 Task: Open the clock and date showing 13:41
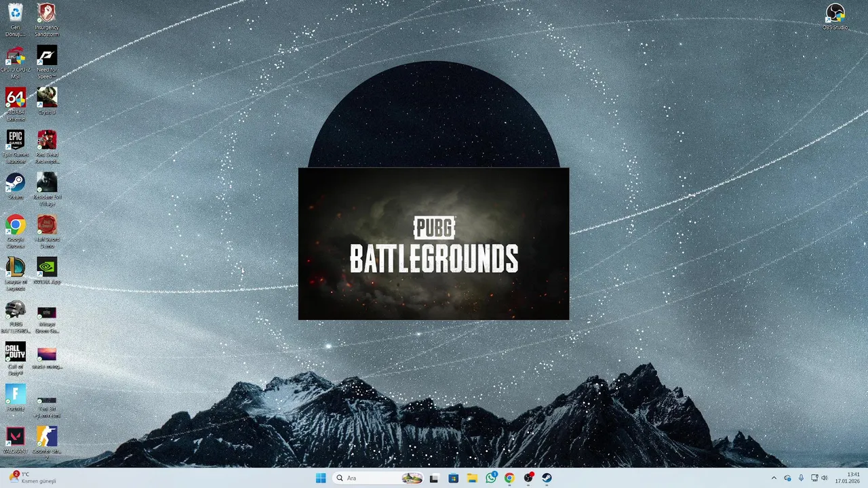click(848, 478)
